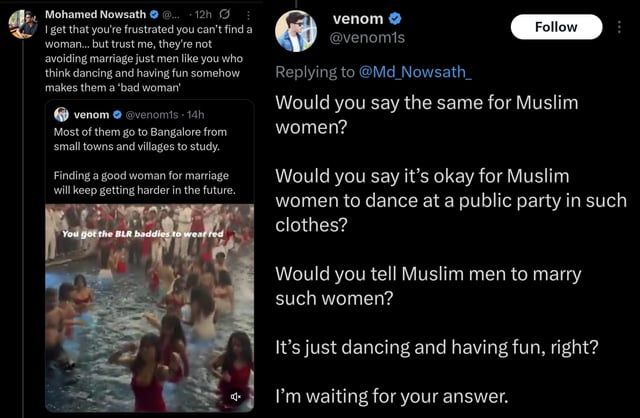640x418 pixels.
Task: Click the verified badge next to venom's name
Action: [x=395, y=19]
